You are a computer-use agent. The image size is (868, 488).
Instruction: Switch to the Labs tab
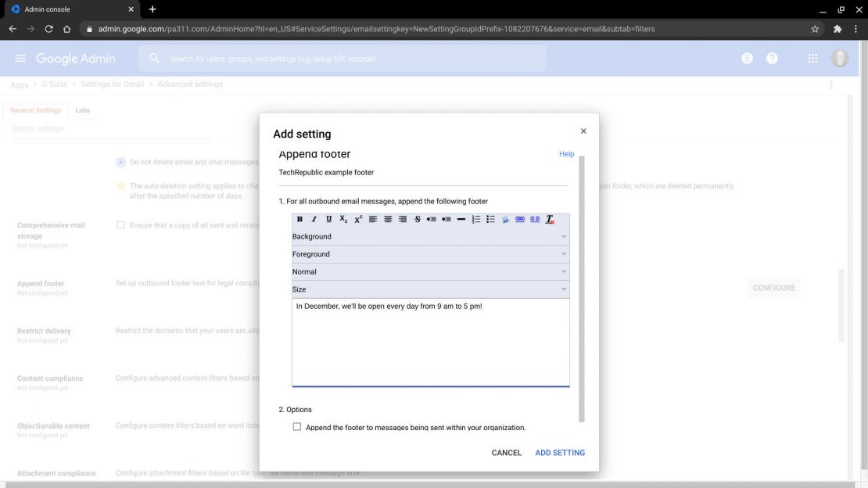[82, 109]
